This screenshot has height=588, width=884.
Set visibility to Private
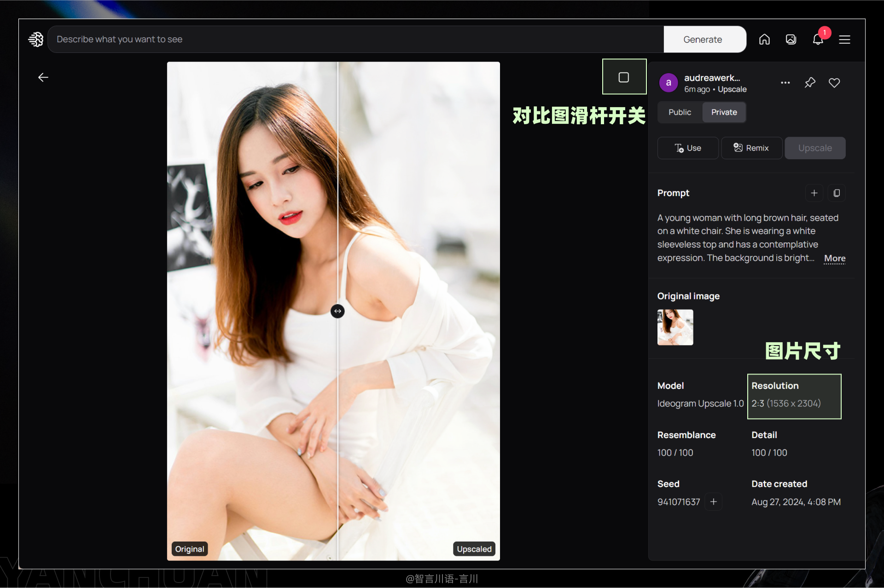(724, 112)
